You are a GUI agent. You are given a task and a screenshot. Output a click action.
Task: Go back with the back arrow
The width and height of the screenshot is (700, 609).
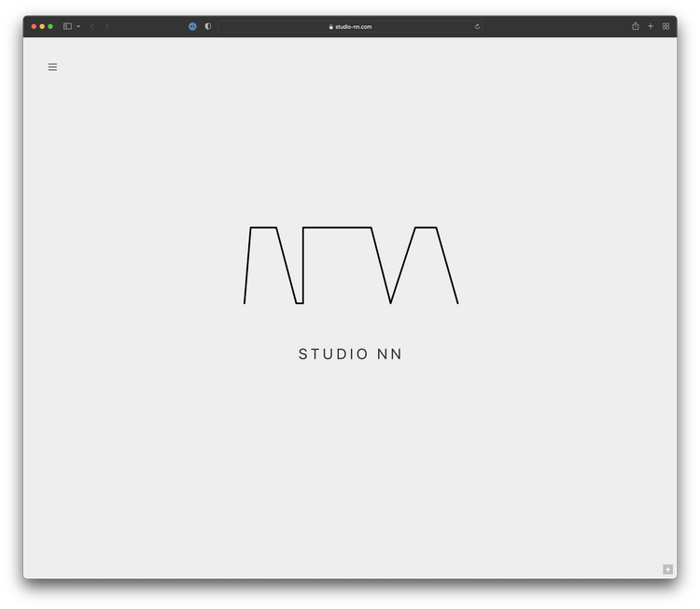click(x=92, y=26)
